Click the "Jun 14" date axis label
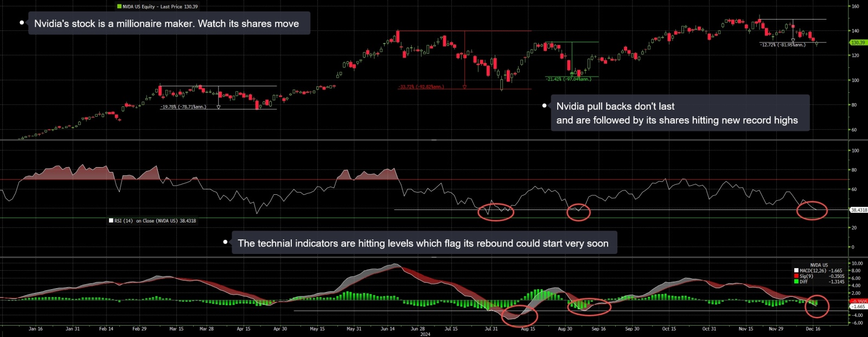The image size is (868, 337). tap(388, 329)
